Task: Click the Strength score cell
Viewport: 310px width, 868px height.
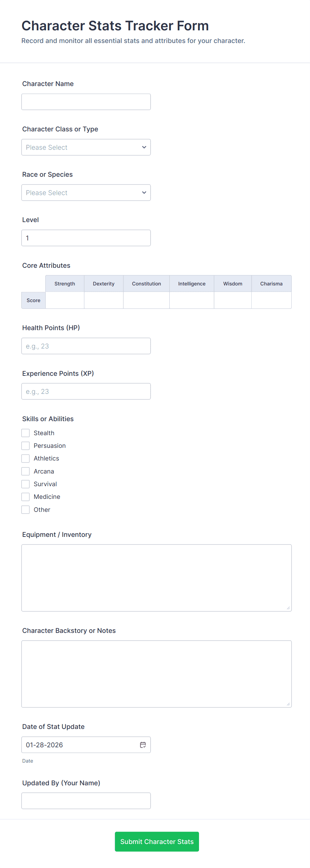Action: click(64, 300)
